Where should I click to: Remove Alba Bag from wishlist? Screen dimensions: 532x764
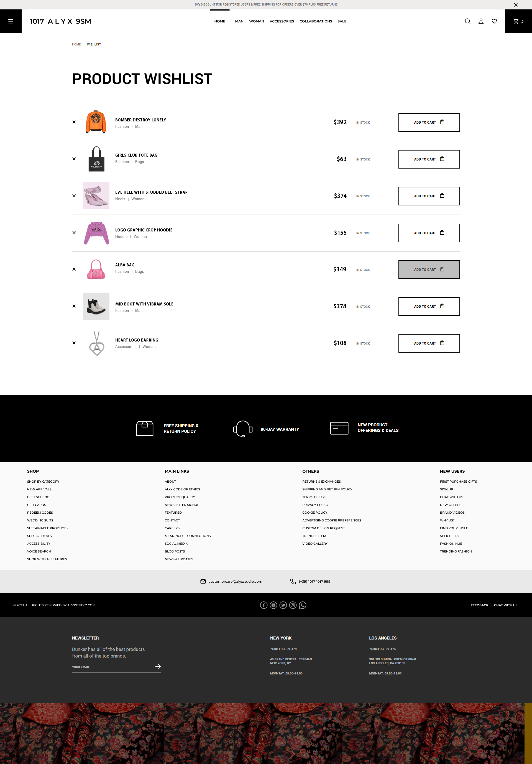pyautogui.click(x=74, y=269)
